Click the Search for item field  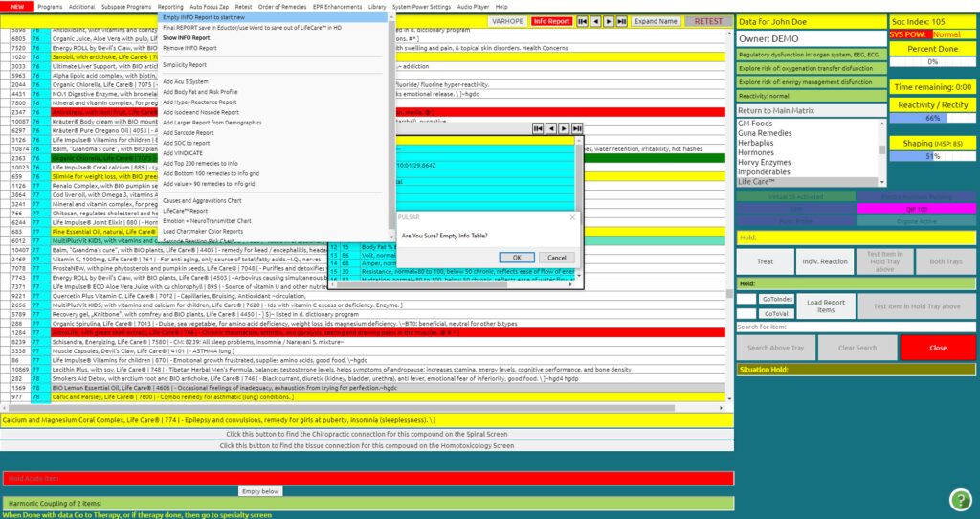click(x=814, y=327)
